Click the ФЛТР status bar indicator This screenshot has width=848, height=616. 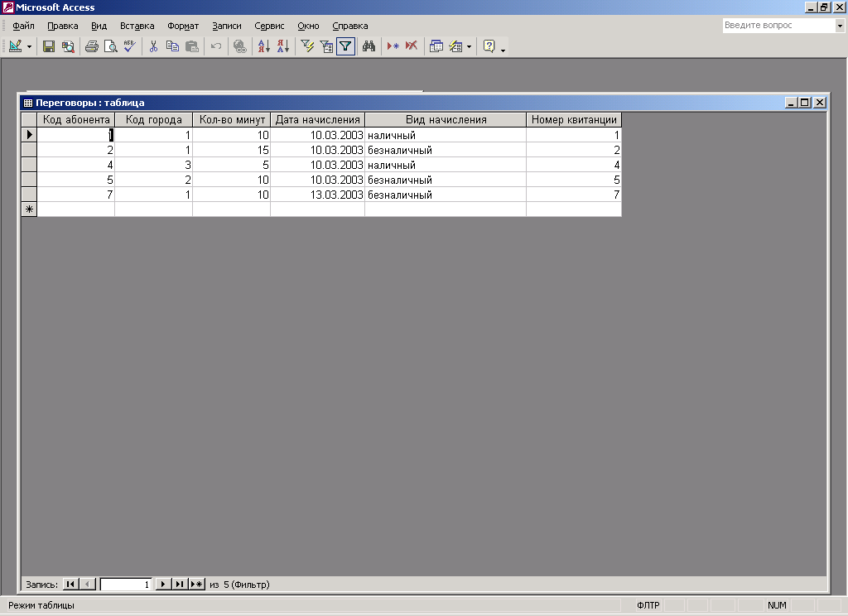tap(648, 605)
